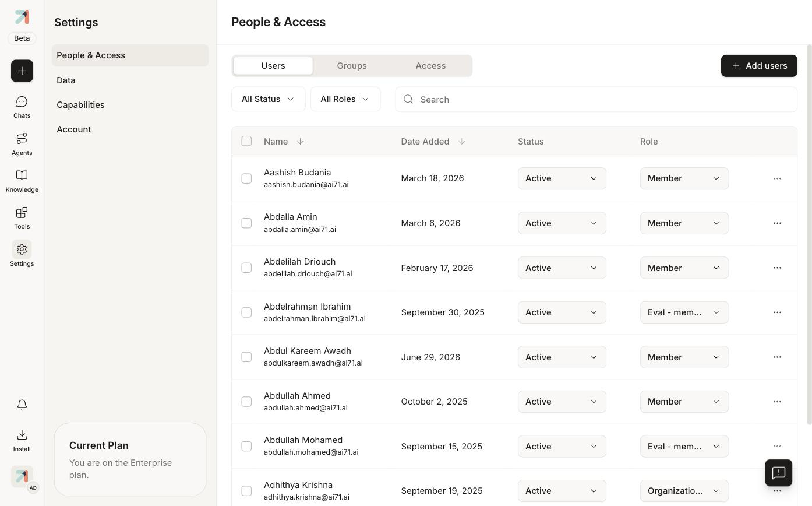812x506 pixels.
Task: Select Aashish Budania's checkbox
Action: click(x=246, y=178)
